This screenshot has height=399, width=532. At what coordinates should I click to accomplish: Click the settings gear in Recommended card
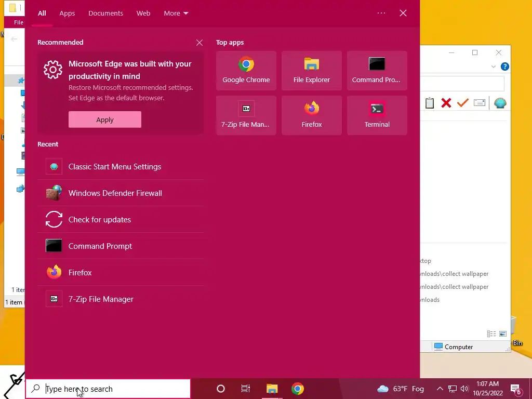click(53, 70)
